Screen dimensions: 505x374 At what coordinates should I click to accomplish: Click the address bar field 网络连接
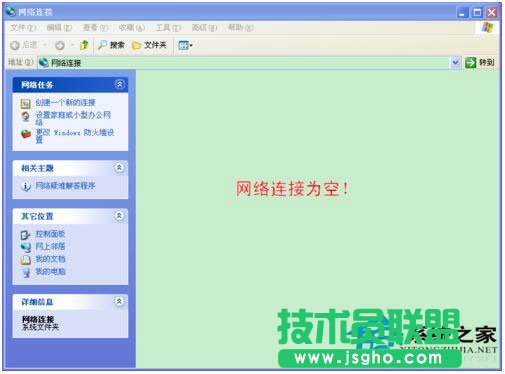244,62
